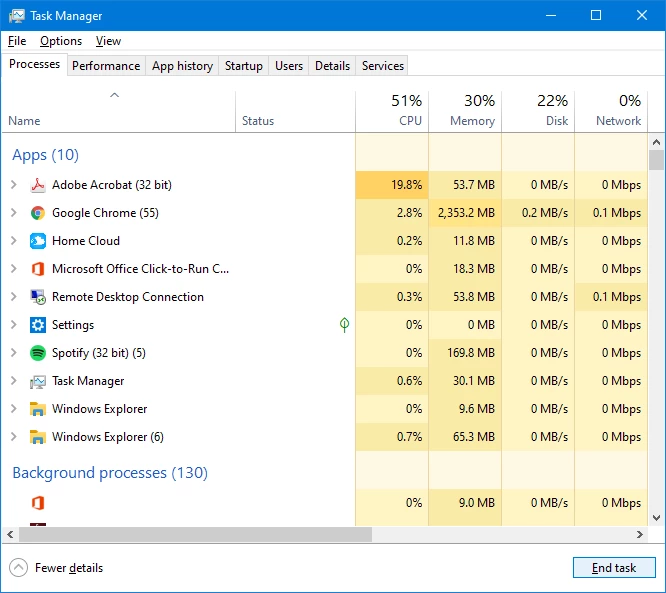Click the Adobe Acrobat PDF icon
Image resolution: width=666 pixels, height=593 pixels.
coord(38,185)
